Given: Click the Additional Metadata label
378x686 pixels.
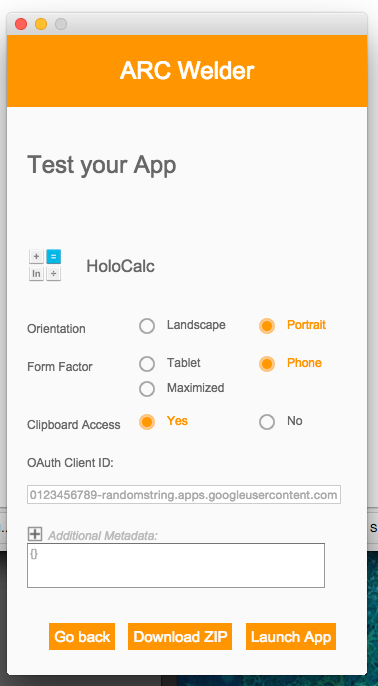Looking at the screenshot, I should pyautogui.click(x=103, y=536).
